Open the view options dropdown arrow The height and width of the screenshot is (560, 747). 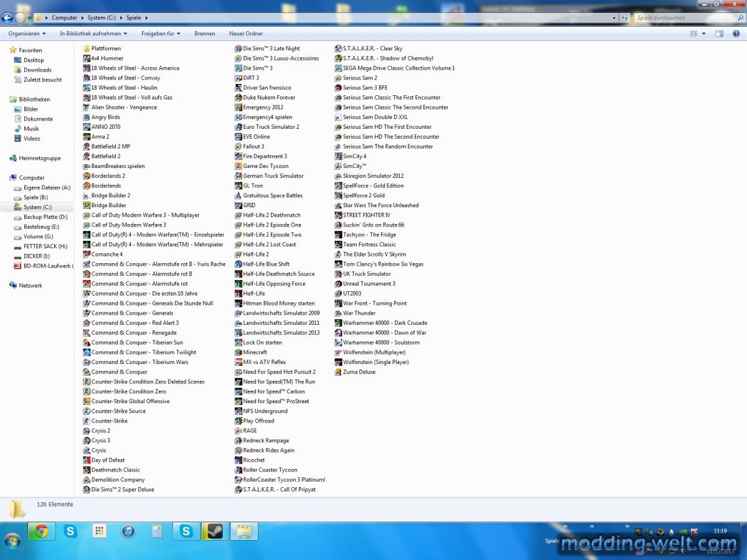pyautogui.click(x=704, y=34)
